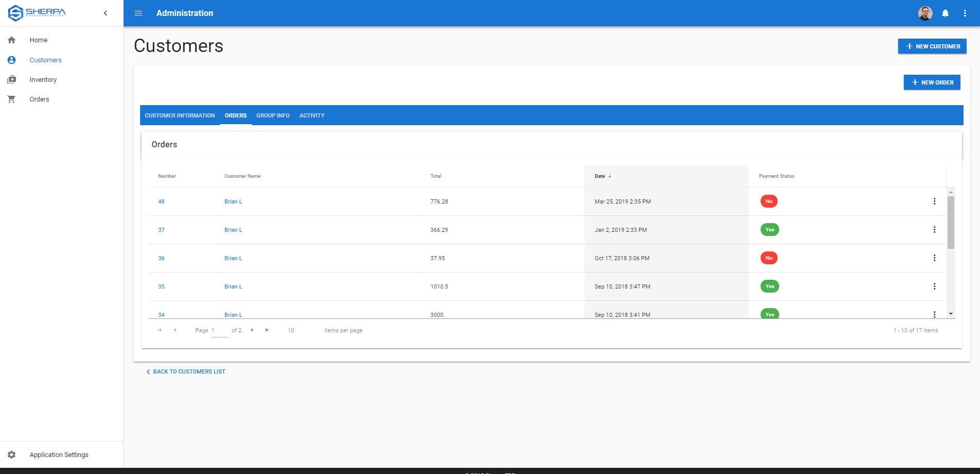Image resolution: width=980 pixels, height=474 pixels.
Task: Open order number 35 link
Action: pyautogui.click(x=161, y=286)
